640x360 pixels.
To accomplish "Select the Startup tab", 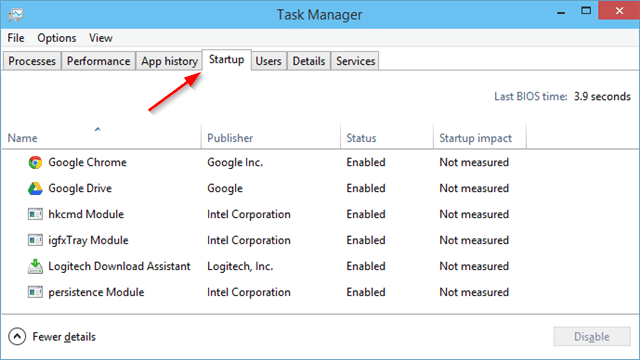I will [x=227, y=60].
